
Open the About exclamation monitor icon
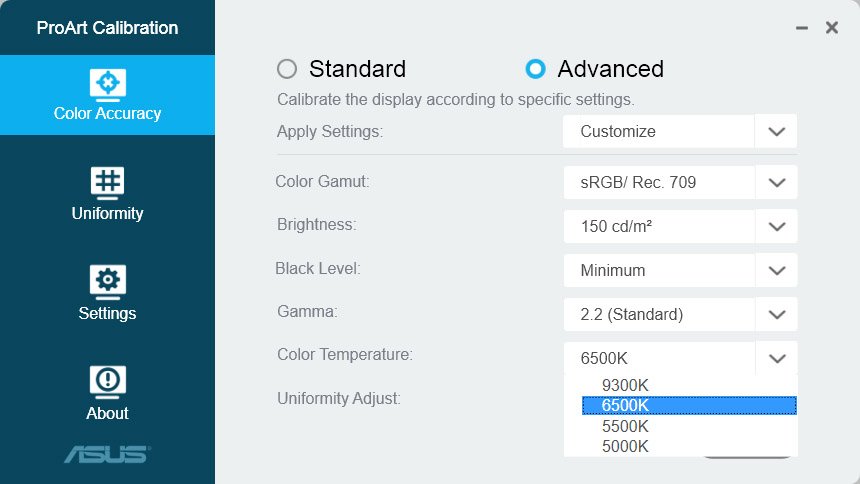pyautogui.click(x=108, y=381)
